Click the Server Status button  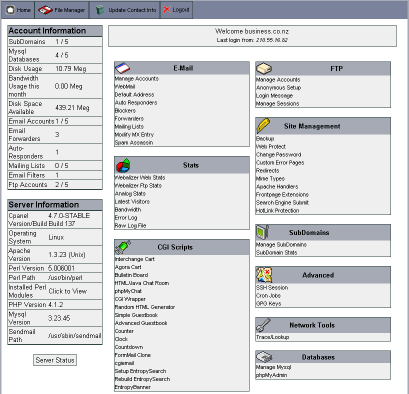tap(55, 360)
